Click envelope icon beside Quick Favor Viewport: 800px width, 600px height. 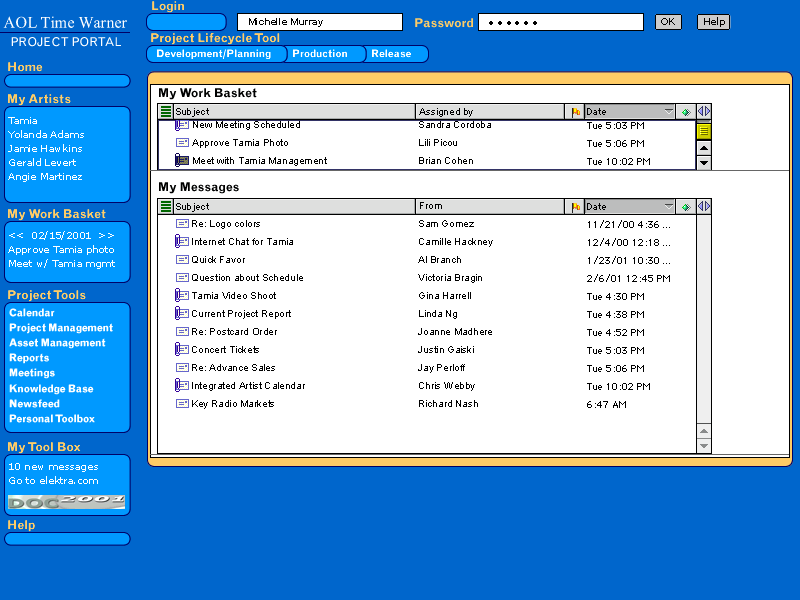(182, 260)
